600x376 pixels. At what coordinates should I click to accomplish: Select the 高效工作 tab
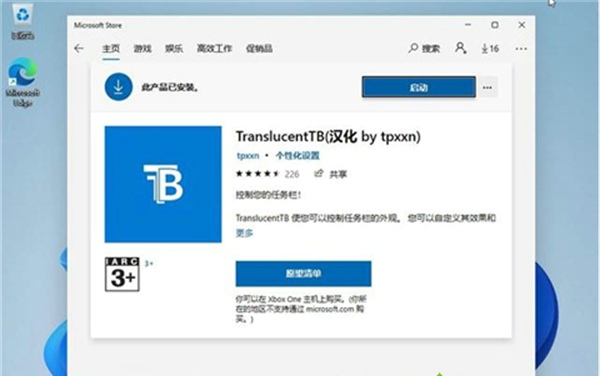214,49
